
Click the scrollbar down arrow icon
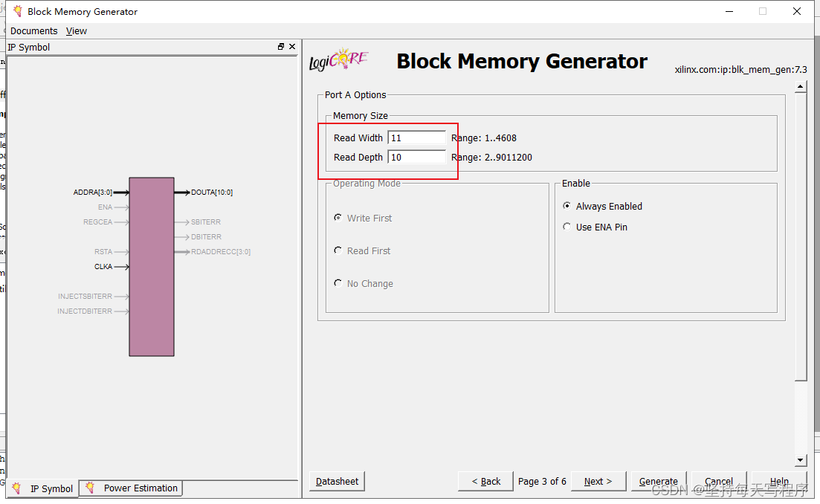click(801, 459)
